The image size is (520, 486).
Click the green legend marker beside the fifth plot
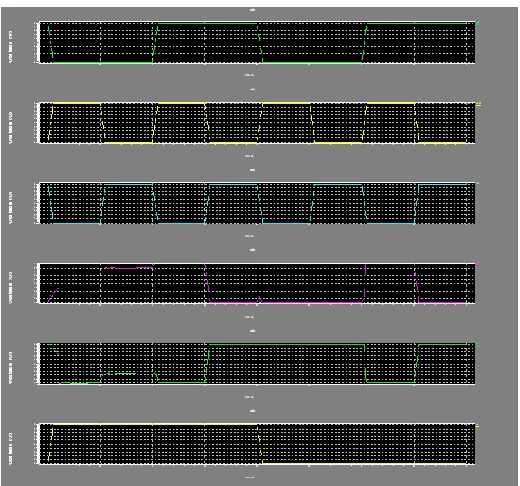point(478,345)
